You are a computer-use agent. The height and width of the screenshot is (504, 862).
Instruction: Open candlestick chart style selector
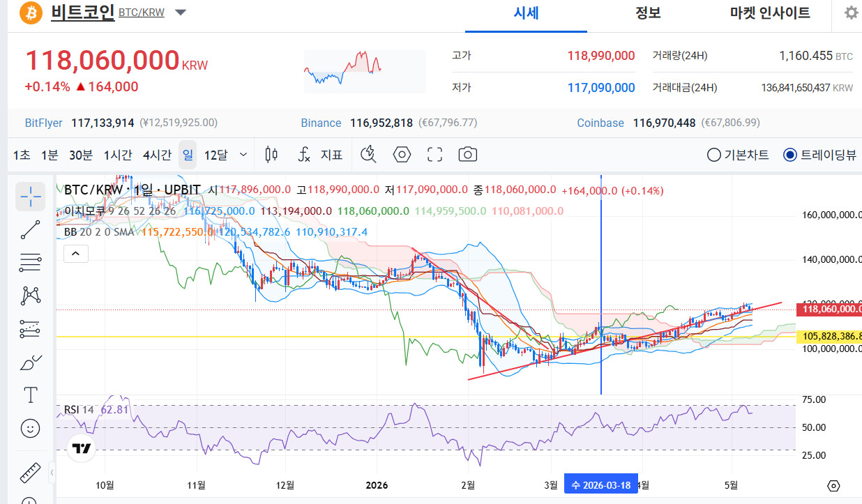click(x=272, y=154)
